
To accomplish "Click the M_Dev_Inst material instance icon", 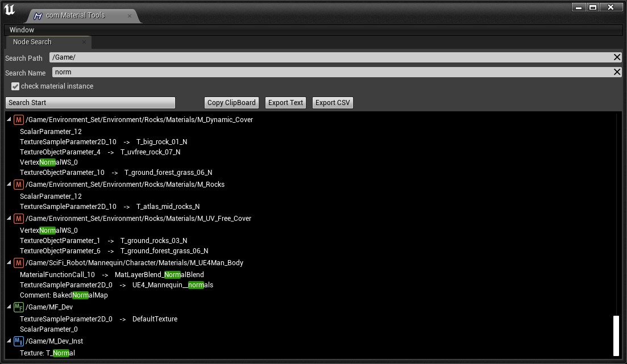I will point(19,341).
